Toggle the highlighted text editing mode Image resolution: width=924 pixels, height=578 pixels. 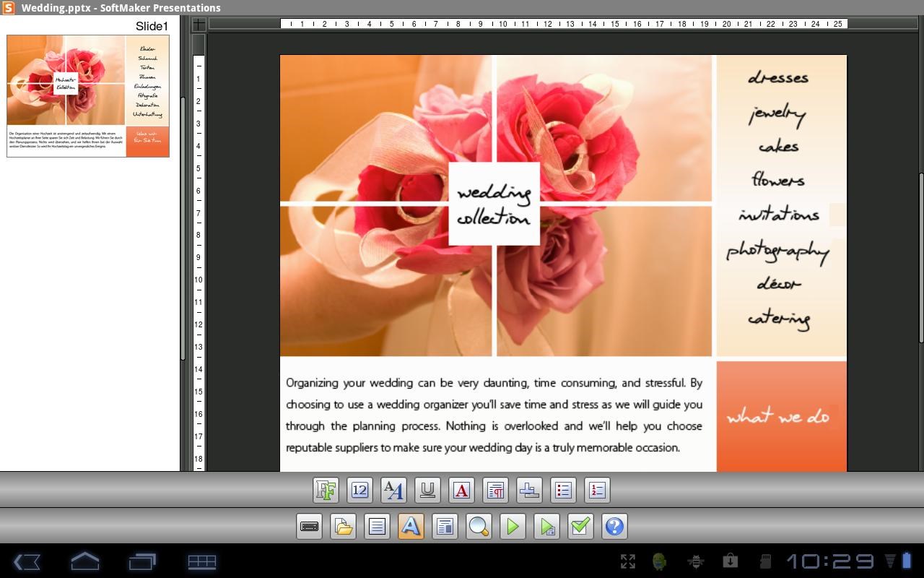click(x=410, y=526)
